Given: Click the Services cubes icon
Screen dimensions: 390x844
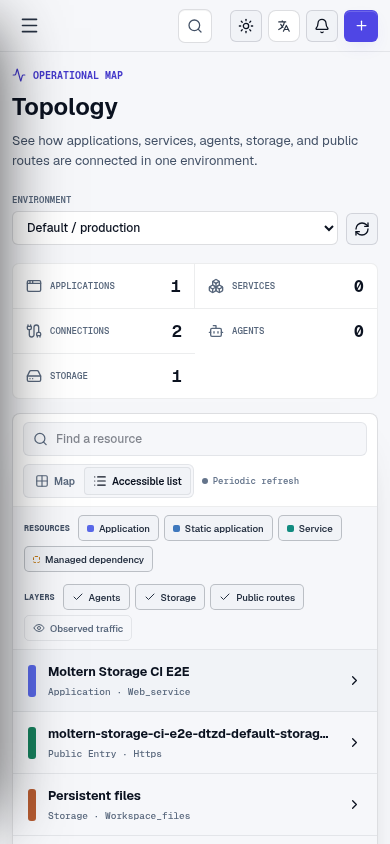Looking at the screenshot, I should coord(216,286).
